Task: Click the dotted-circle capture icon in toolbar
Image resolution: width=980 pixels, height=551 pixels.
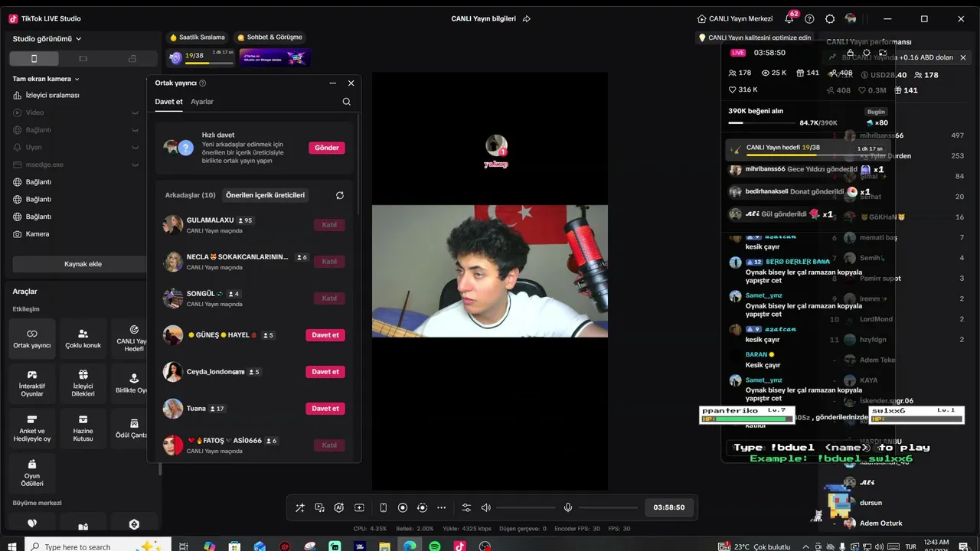Action: tap(422, 507)
